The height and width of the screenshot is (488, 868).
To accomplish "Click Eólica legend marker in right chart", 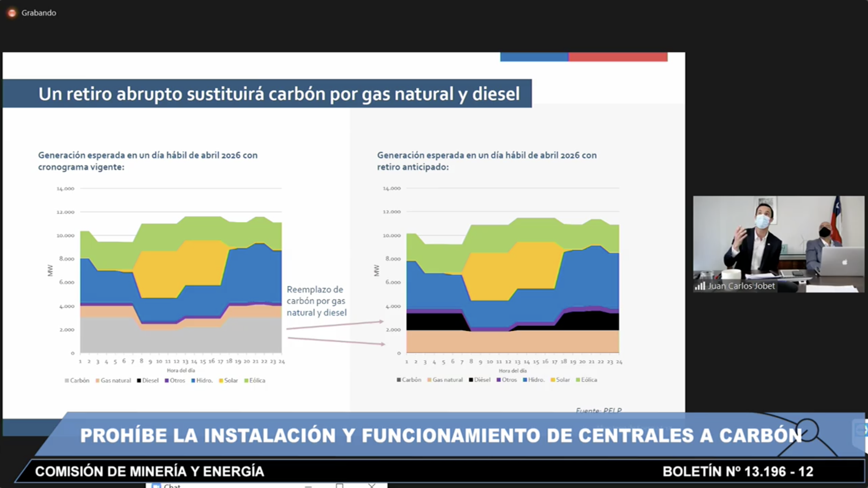I will click(x=578, y=380).
